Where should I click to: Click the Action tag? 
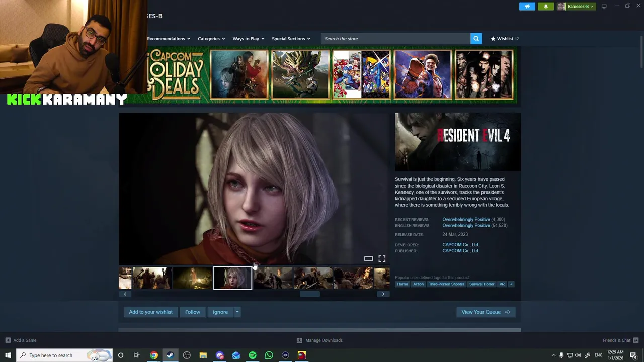coord(418,284)
